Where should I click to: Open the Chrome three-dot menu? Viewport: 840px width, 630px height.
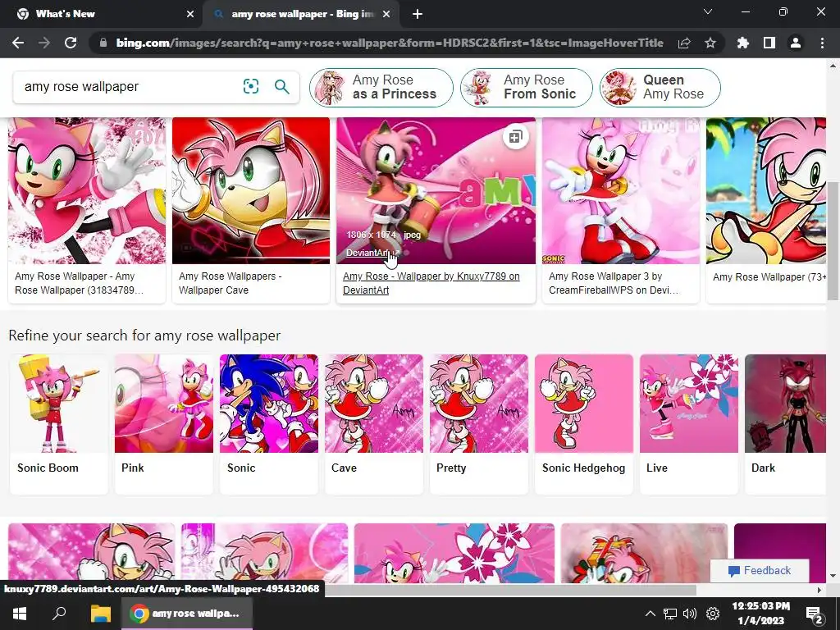822,43
